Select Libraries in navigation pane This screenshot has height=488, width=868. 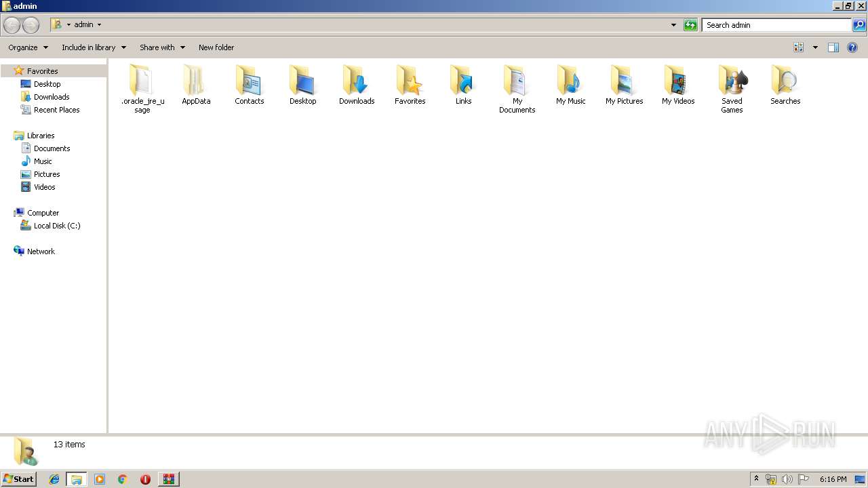(x=41, y=136)
